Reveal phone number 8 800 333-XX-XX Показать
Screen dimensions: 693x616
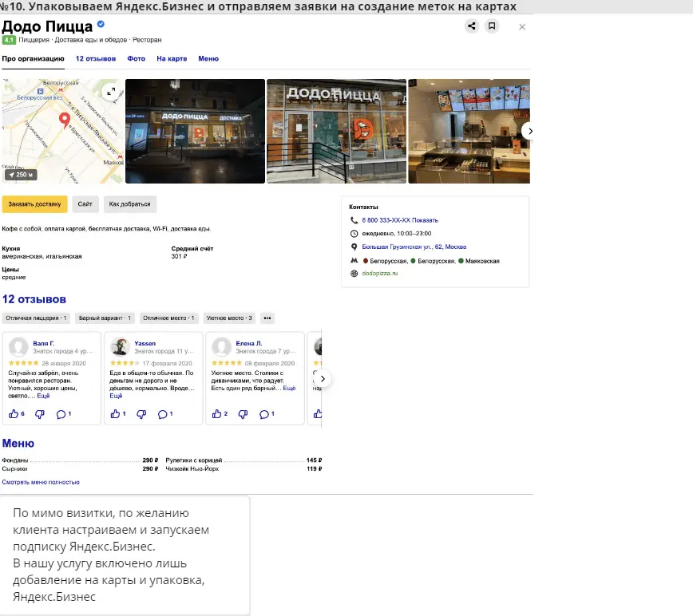coord(400,220)
